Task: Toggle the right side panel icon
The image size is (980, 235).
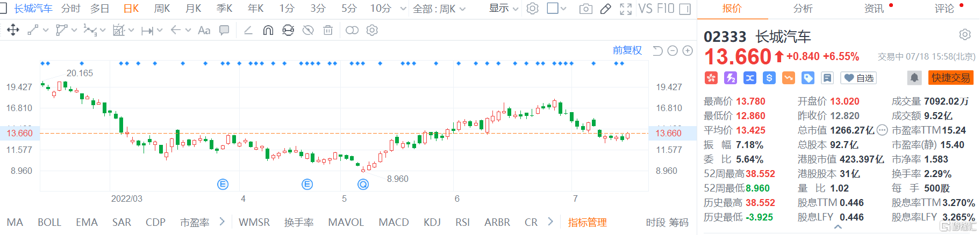Action: pyautogui.click(x=685, y=9)
